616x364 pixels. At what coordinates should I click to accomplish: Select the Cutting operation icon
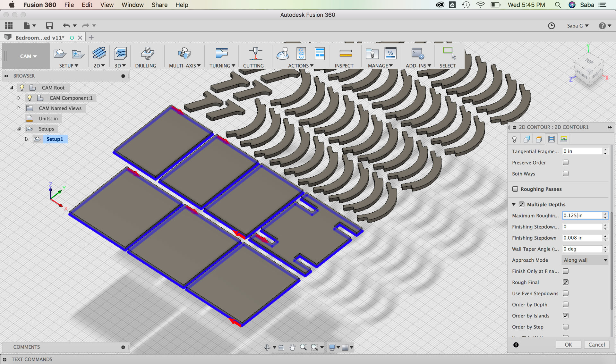pyautogui.click(x=255, y=53)
